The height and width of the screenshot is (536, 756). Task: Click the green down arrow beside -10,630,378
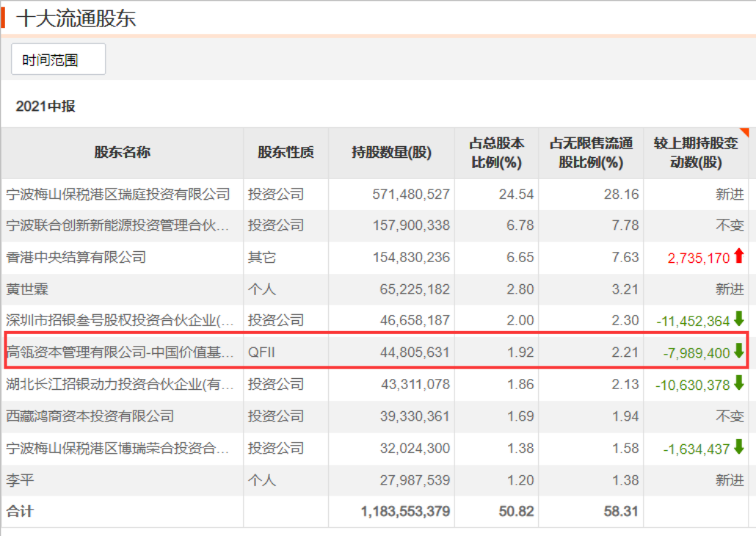click(x=738, y=383)
